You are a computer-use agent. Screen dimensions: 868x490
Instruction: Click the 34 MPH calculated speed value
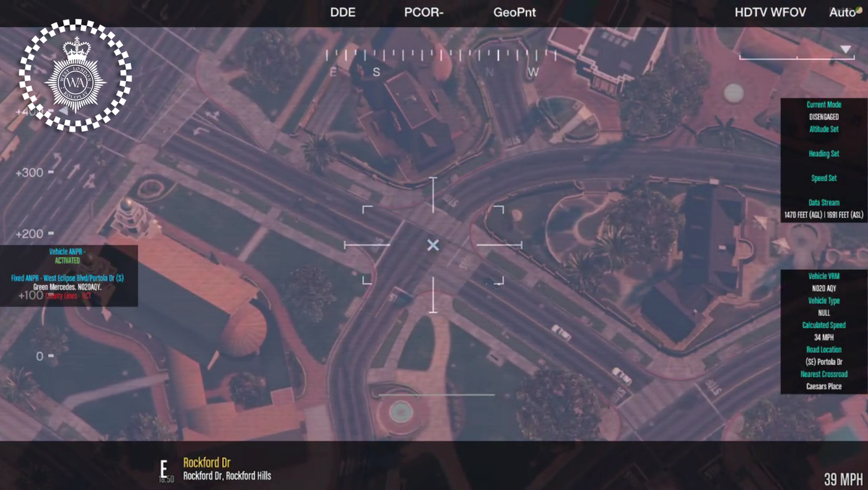[x=825, y=337]
